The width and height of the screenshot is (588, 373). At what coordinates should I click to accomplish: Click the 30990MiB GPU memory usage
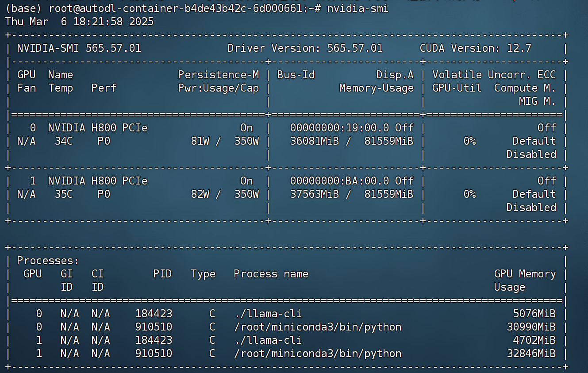coord(531,327)
